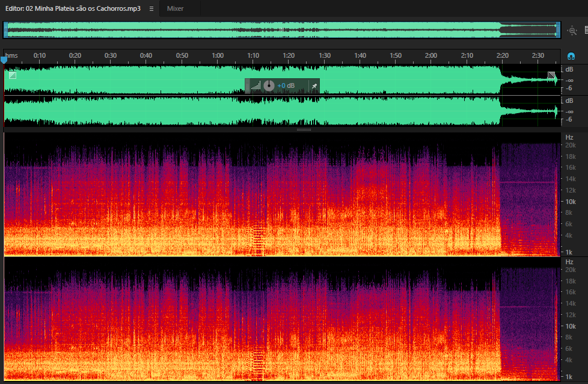Click the Fade Out handle near the end
Viewport: 588px width, 384px height.
pos(551,75)
